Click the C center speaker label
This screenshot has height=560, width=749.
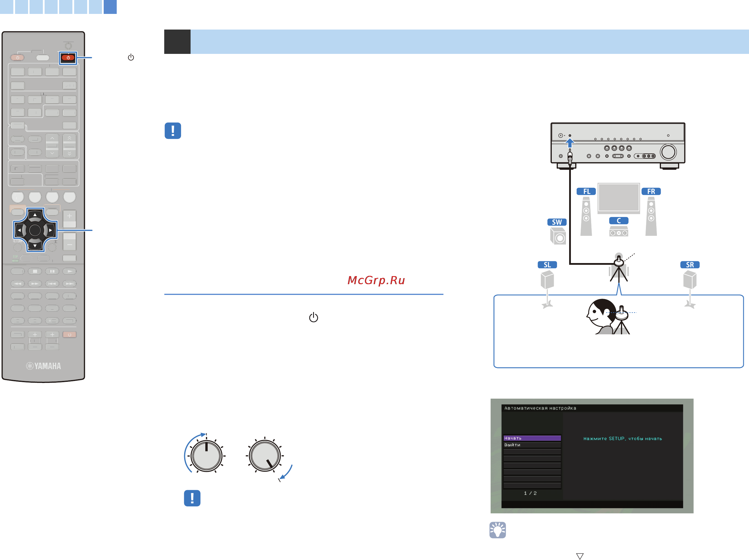[x=619, y=220]
